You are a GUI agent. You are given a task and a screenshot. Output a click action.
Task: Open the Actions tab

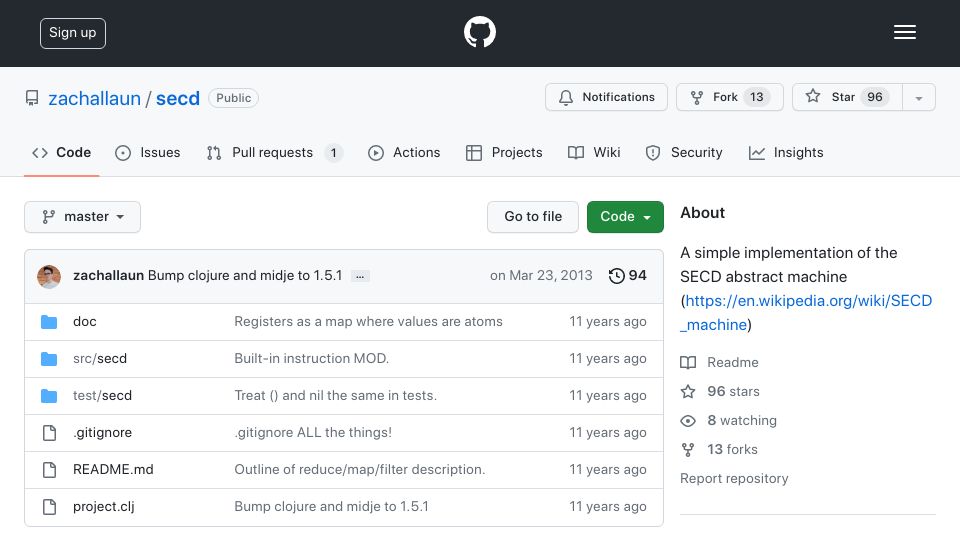click(x=404, y=152)
